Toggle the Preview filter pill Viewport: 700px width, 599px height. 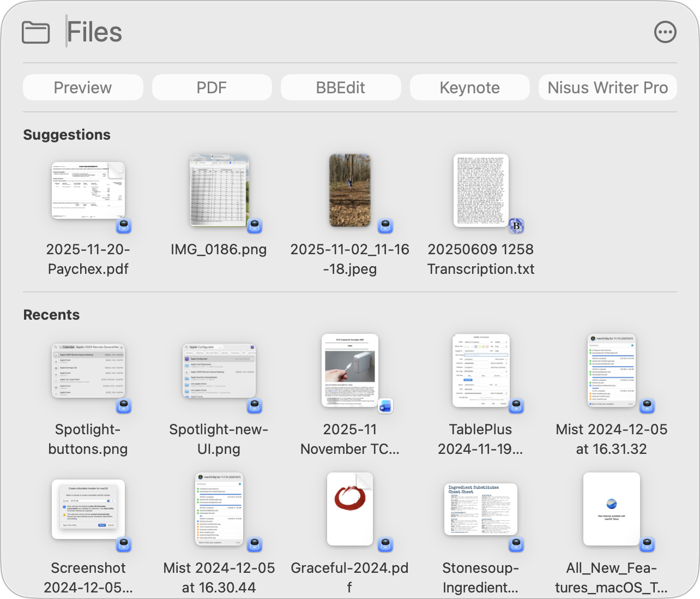point(82,87)
